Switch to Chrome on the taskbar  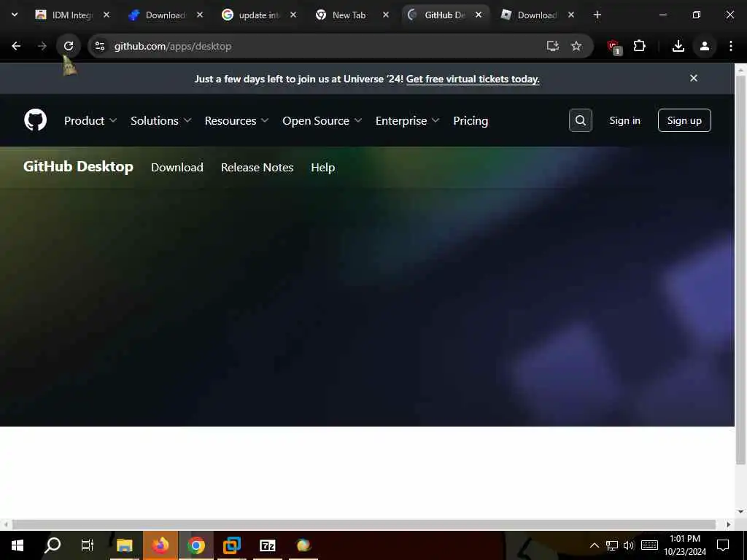click(x=196, y=545)
